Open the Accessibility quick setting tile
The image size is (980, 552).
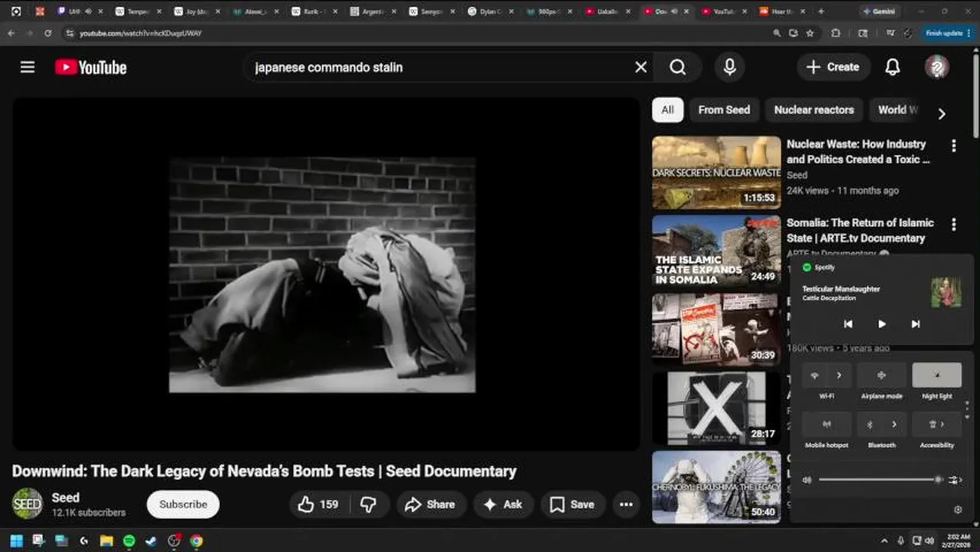pos(936,424)
